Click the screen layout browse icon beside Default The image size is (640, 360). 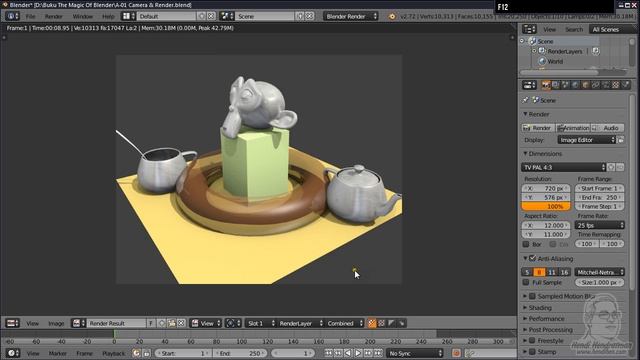[129, 16]
